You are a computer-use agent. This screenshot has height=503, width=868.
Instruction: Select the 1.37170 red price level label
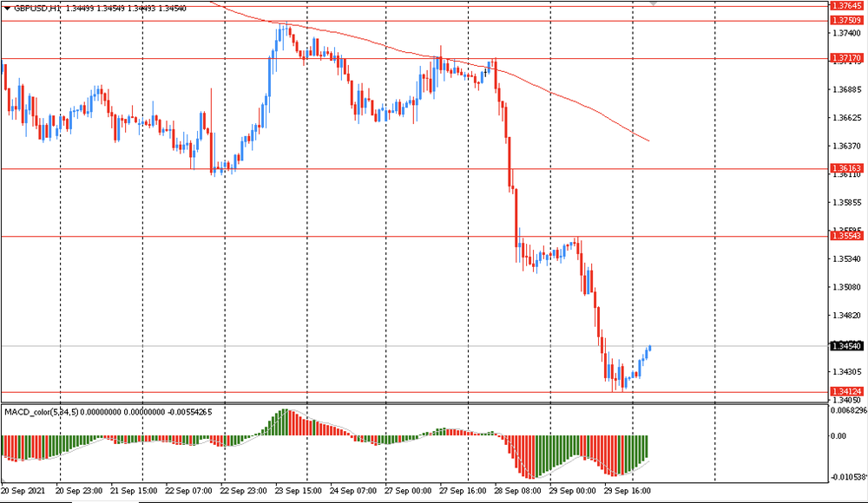click(x=846, y=57)
